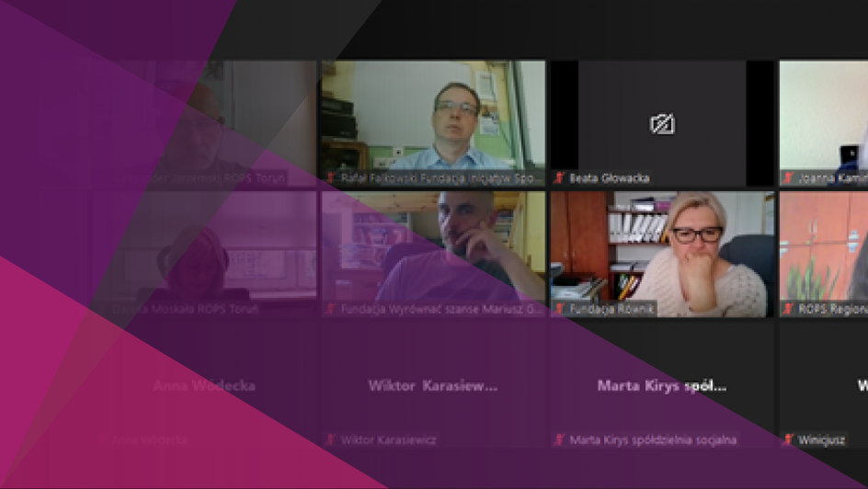The height and width of the screenshot is (489, 868).
Task: Click the muted mic icon beside Fundacja Równik
Action: (x=559, y=309)
